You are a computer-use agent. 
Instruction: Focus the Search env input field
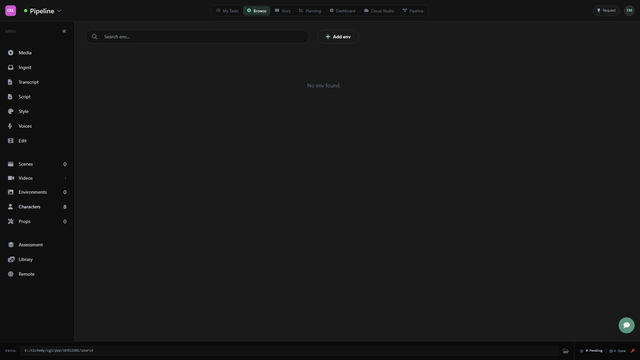tap(197, 37)
